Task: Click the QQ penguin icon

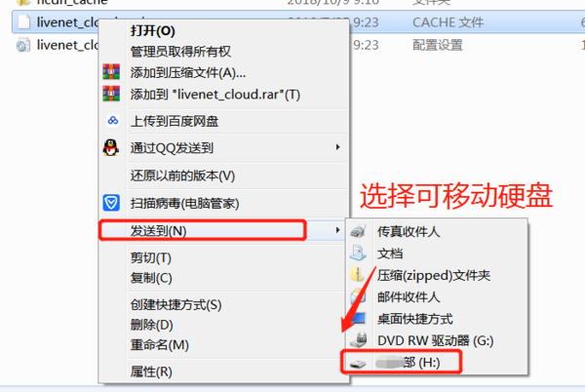Action: coord(111,147)
